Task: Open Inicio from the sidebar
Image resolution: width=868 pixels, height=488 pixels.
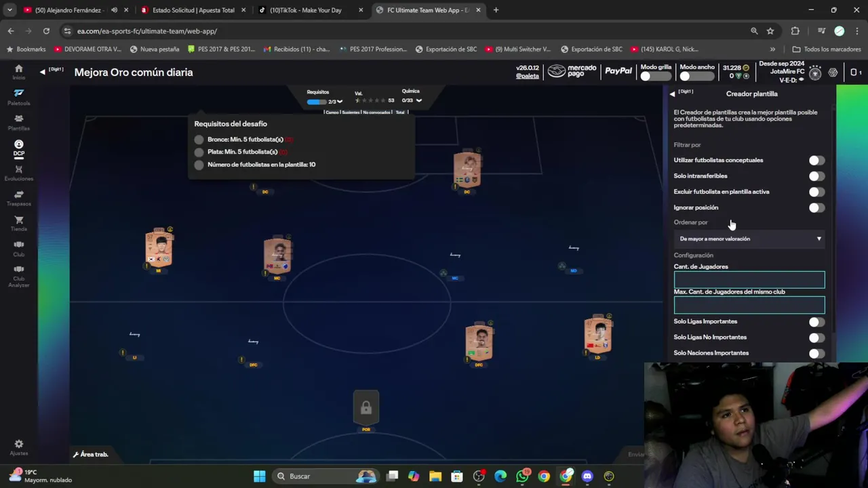Action: (x=18, y=72)
